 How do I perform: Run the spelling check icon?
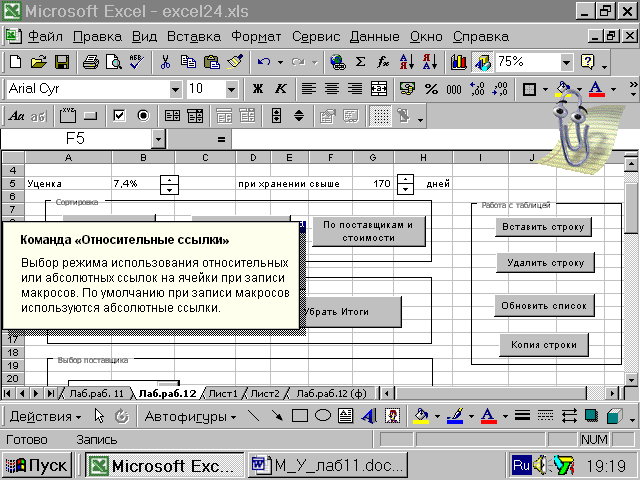tap(136, 62)
